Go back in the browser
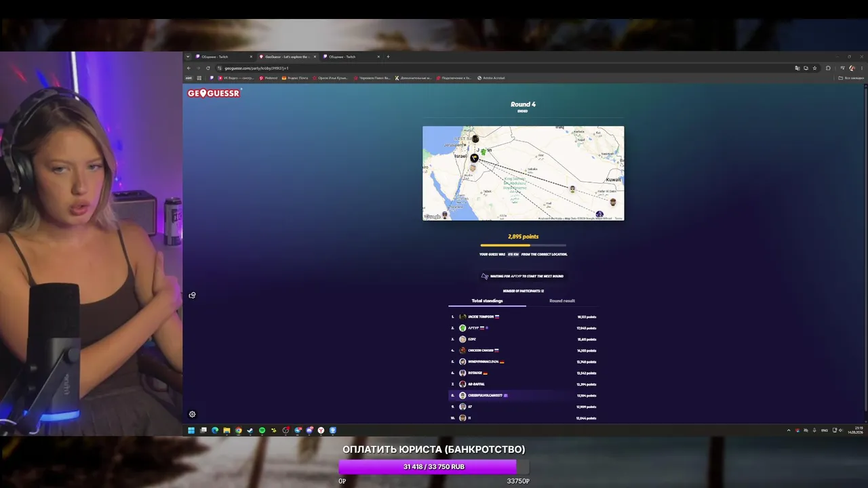Image resolution: width=868 pixels, height=488 pixels. tap(189, 68)
